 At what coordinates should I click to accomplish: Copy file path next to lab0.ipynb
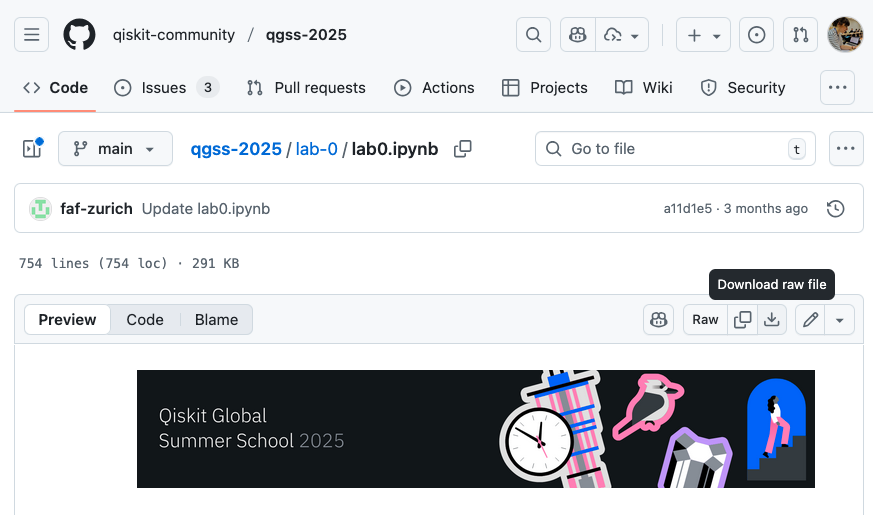[x=462, y=149]
